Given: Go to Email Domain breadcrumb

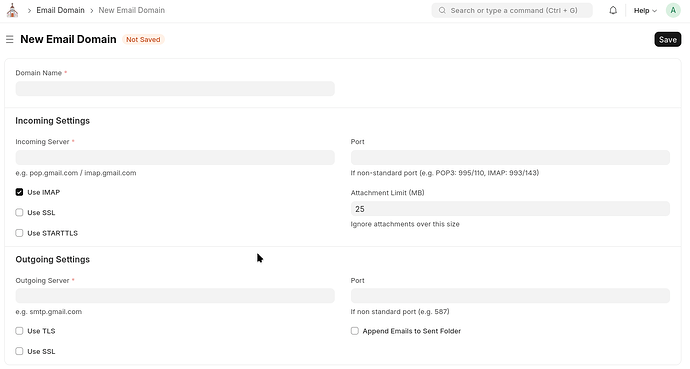Looking at the screenshot, I should pos(60,10).
